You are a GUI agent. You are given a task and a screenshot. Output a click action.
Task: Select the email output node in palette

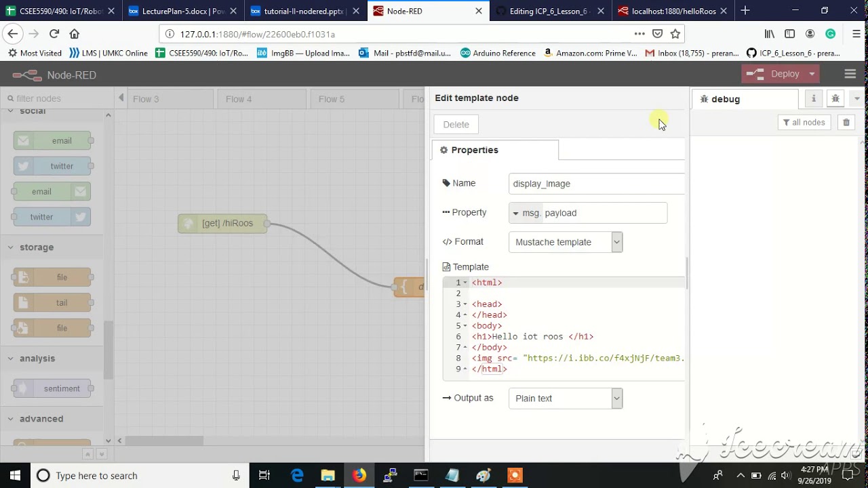click(52, 192)
